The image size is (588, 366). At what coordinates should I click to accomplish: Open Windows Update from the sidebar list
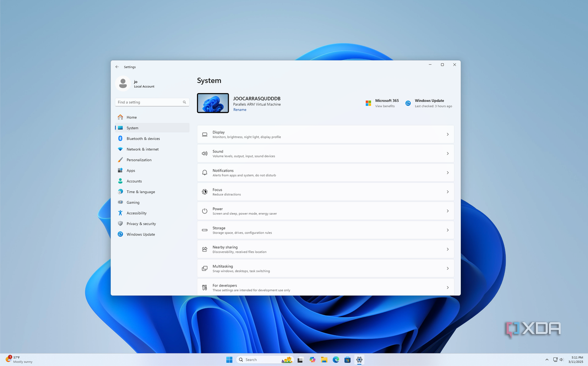click(x=152, y=234)
